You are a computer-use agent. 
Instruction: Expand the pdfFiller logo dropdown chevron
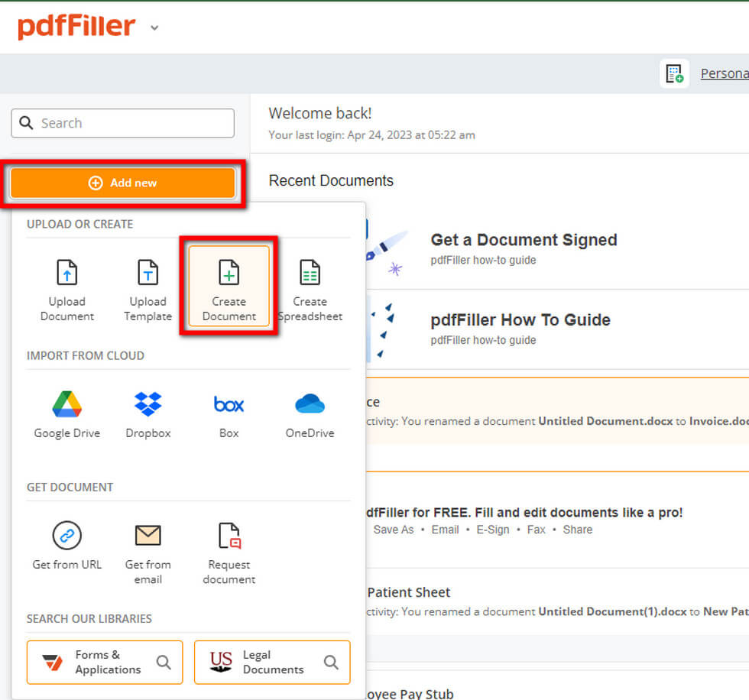pos(154,28)
